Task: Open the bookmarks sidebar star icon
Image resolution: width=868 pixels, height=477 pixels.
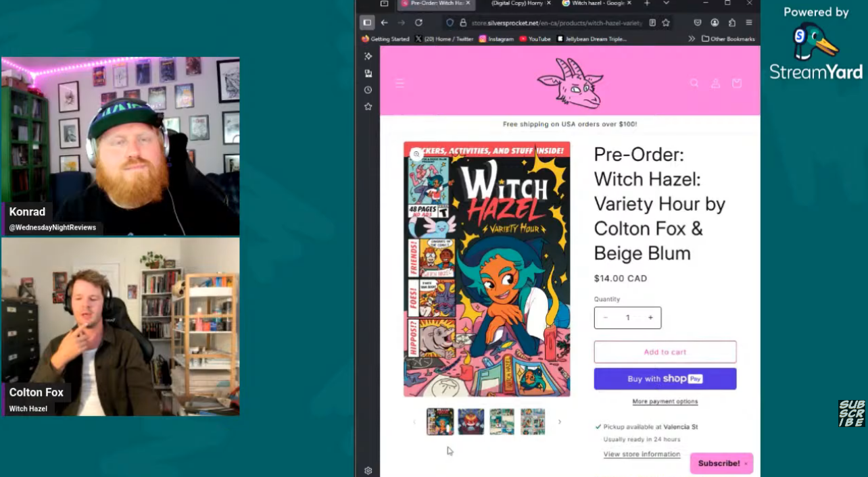Action: click(x=368, y=107)
